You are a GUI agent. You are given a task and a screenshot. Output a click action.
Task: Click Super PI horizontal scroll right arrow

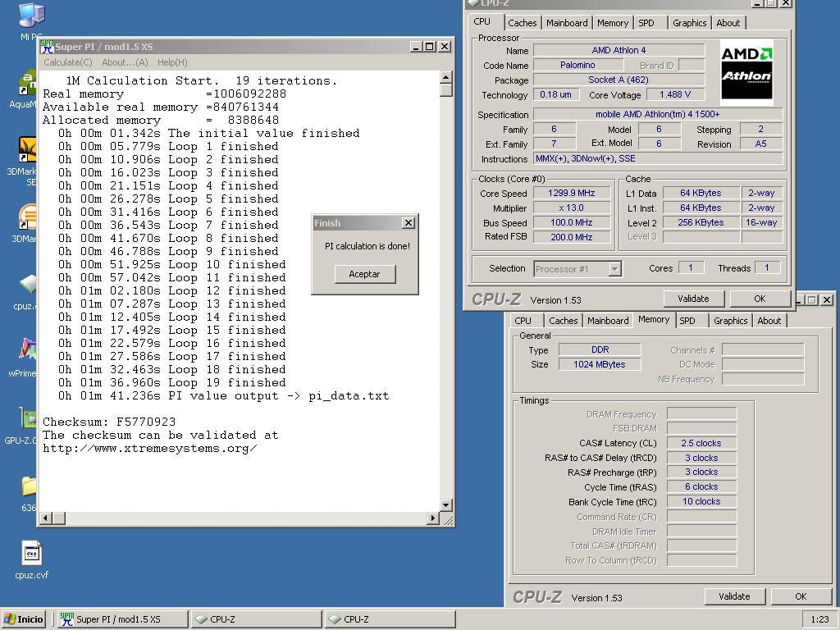click(x=433, y=518)
